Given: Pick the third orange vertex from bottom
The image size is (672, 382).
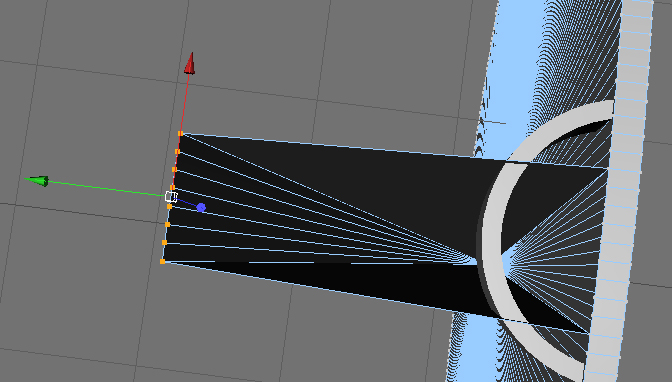Looking at the screenshot, I should click(x=168, y=225).
